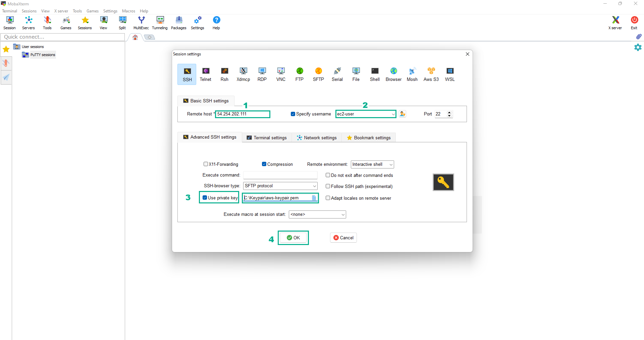This screenshot has height=340, width=644.
Task: Open the MultiExec toolbar icon
Action: point(141,23)
